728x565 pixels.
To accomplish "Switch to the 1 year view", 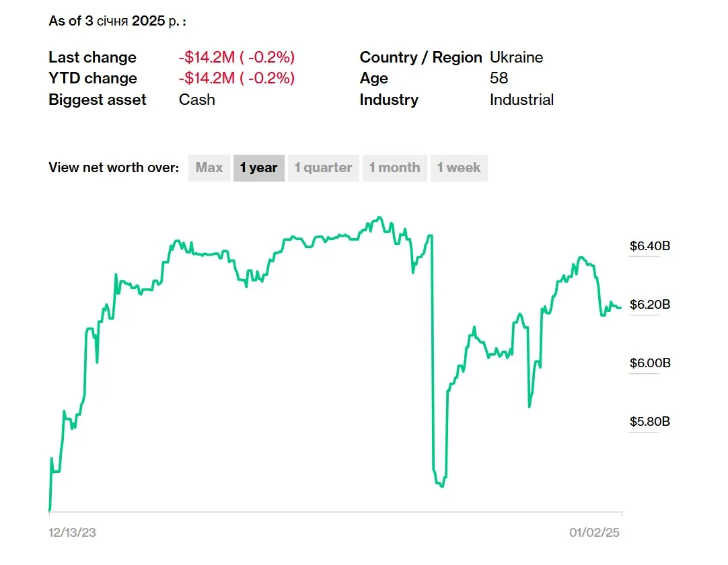I will click(x=259, y=168).
